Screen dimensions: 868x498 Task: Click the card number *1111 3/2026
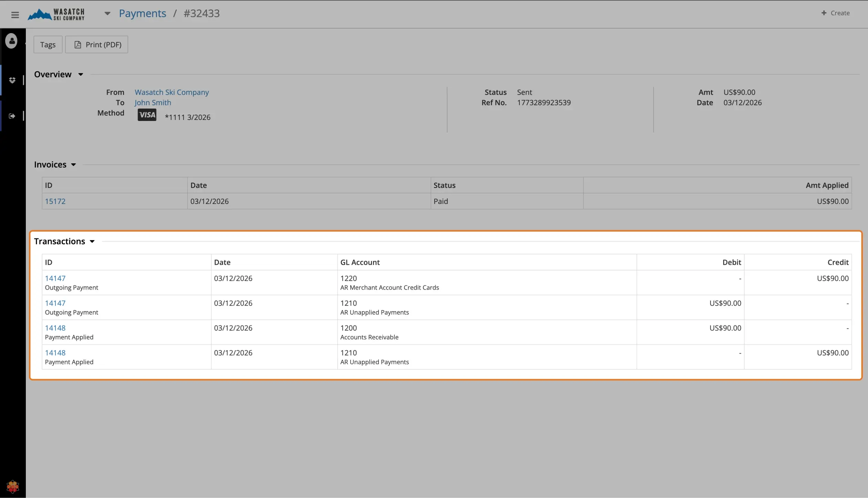(187, 117)
